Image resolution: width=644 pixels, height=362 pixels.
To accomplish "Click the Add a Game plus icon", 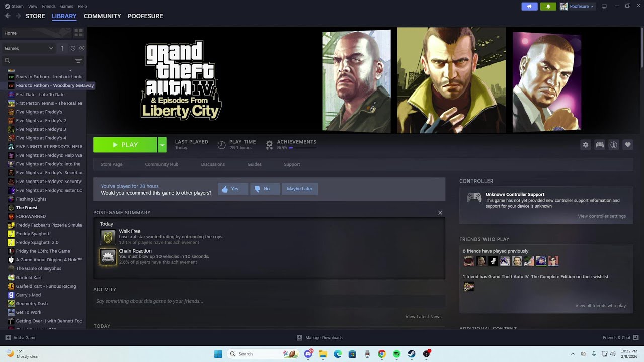I will pyautogui.click(x=8, y=338).
